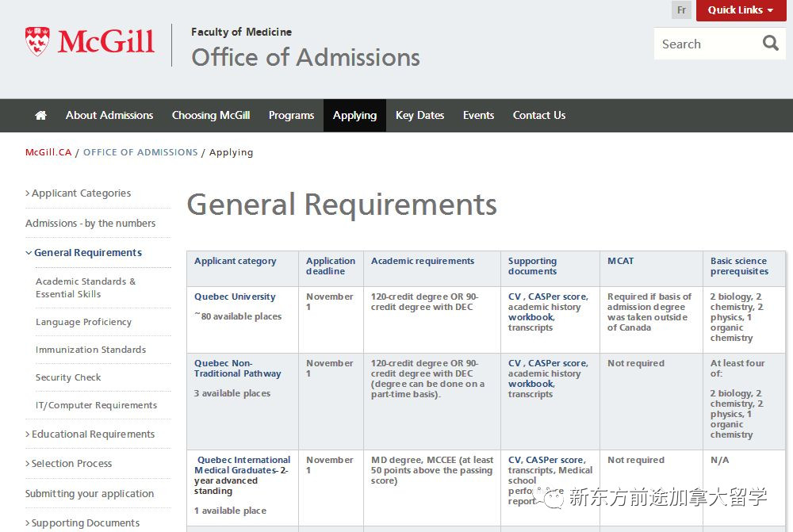This screenshot has width=793, height=532.
Task: Collapse the General Requirements sidebar section
Action: coord(84,252)
